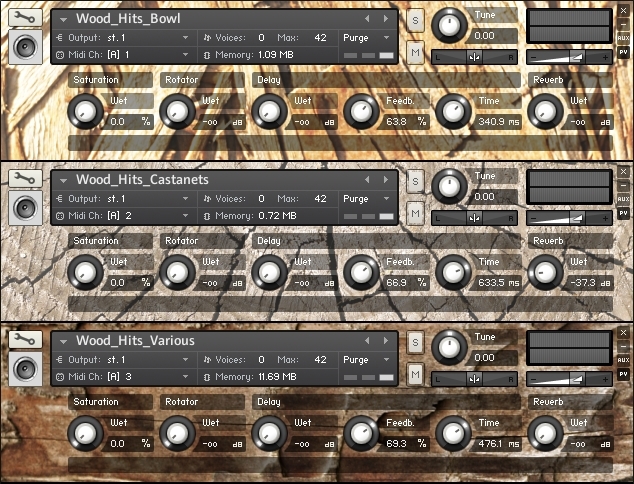Close the Wood_Hits_Various instrument
The height and width of the screenshot is (484, 634).
coord(623,333)
